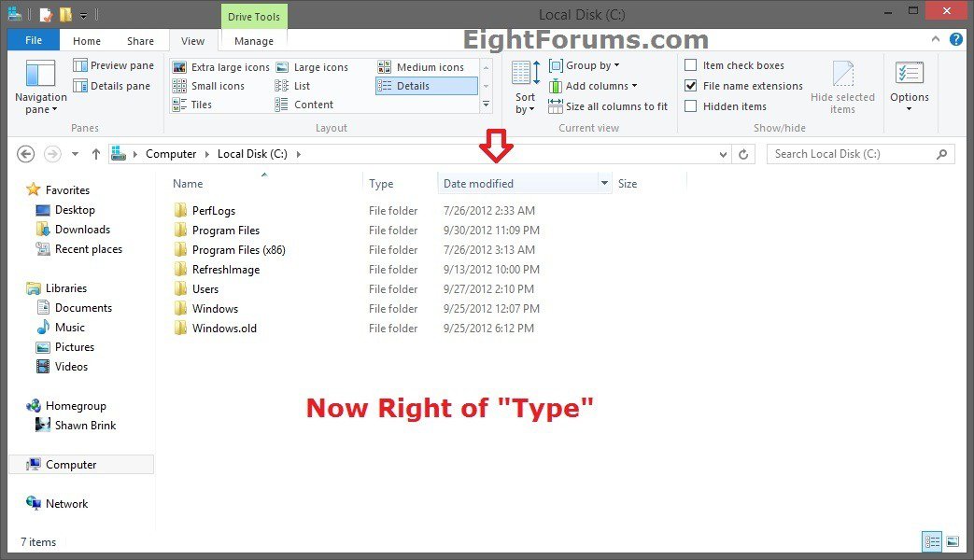Select the PerfLogs folder
The width and height of the screenshot is (974, 560).
click(214, 210)
